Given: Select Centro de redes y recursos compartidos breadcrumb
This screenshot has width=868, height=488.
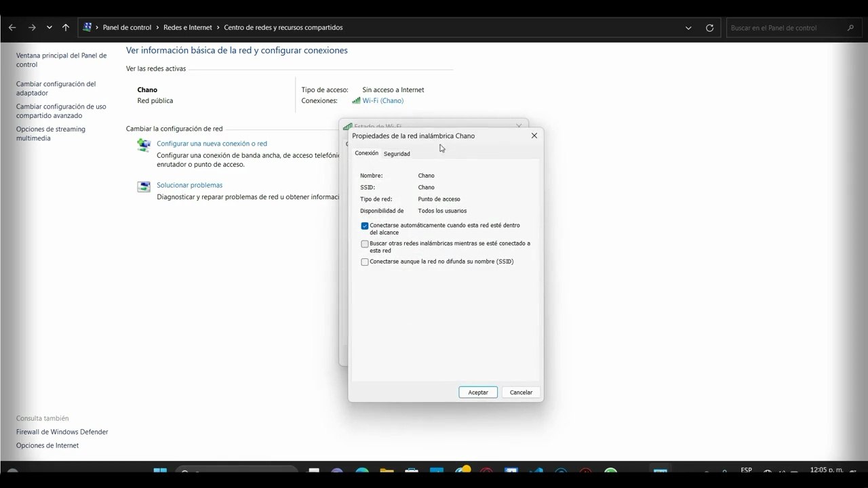Looking at the screenshot, I should click(283, 28).
